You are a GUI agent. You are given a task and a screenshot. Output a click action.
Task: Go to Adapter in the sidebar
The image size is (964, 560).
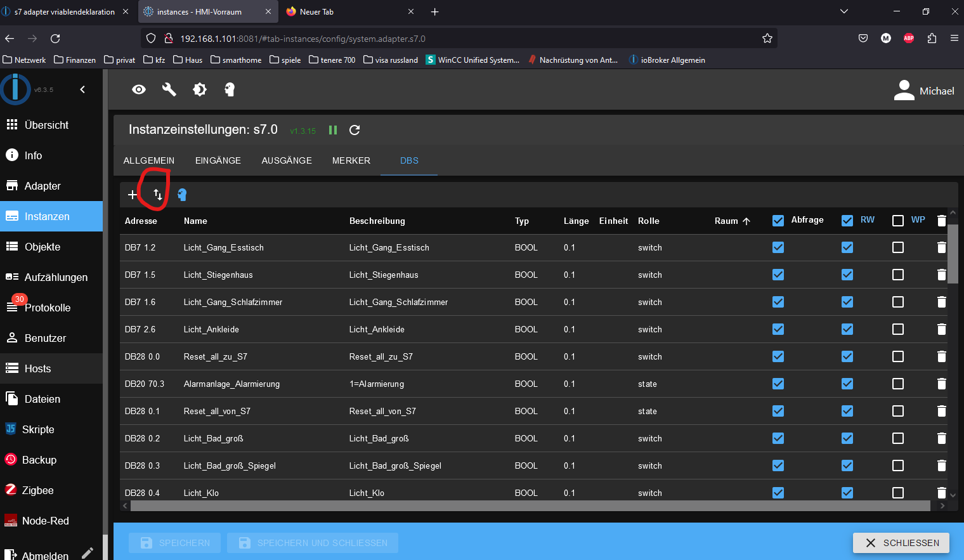(x=51, y=186)
